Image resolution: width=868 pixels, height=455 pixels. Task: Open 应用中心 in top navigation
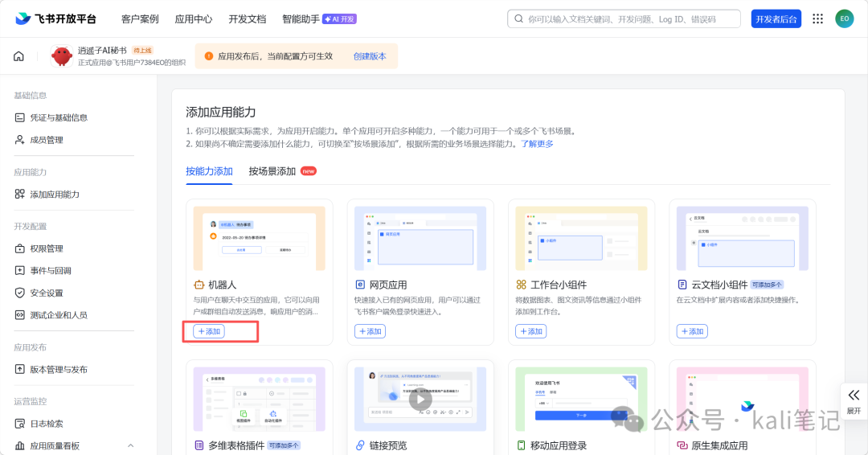tap(193, 18)
